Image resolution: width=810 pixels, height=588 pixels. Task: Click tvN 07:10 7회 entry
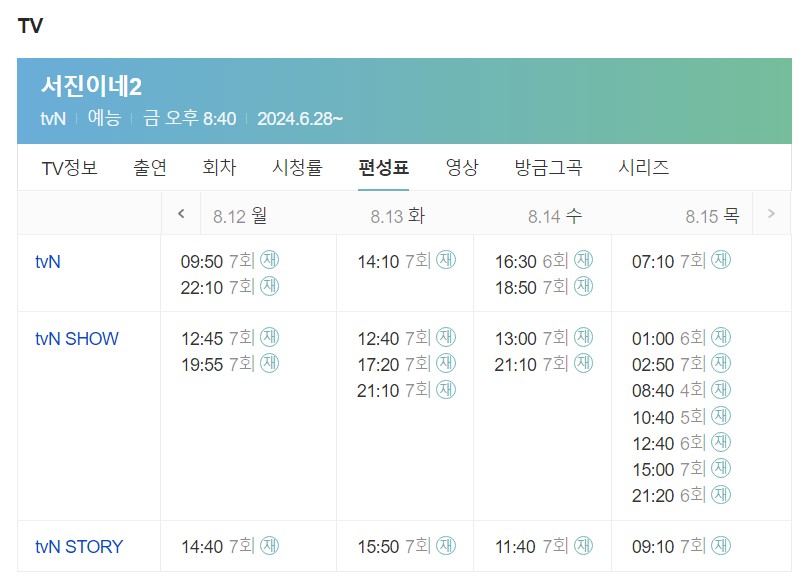(x=681, y=261)
